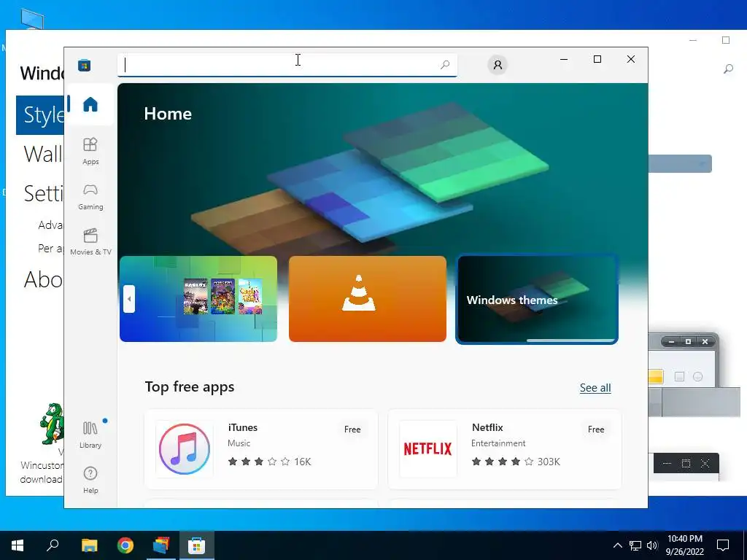Click the Entertainment category under Netflix

pos(498,443)
